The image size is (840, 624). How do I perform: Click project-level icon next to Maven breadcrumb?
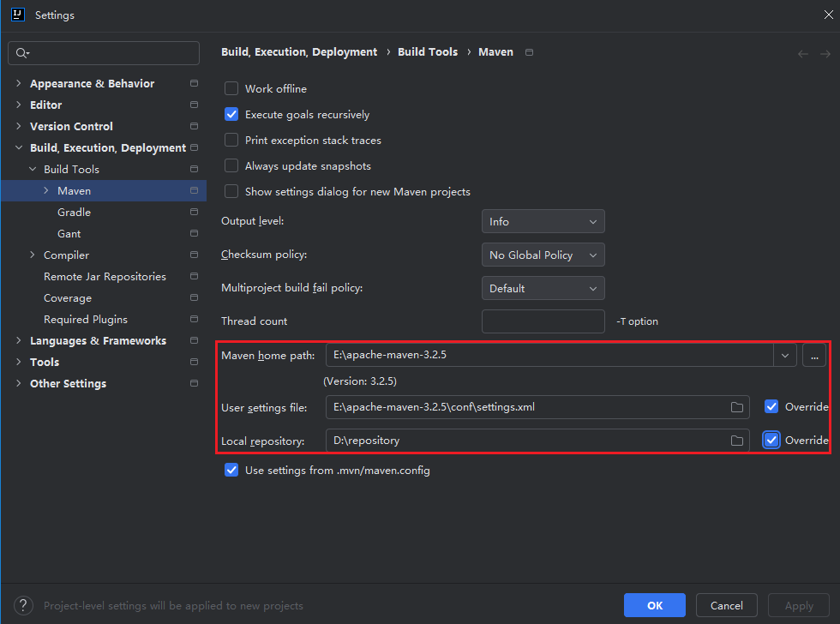530,52
